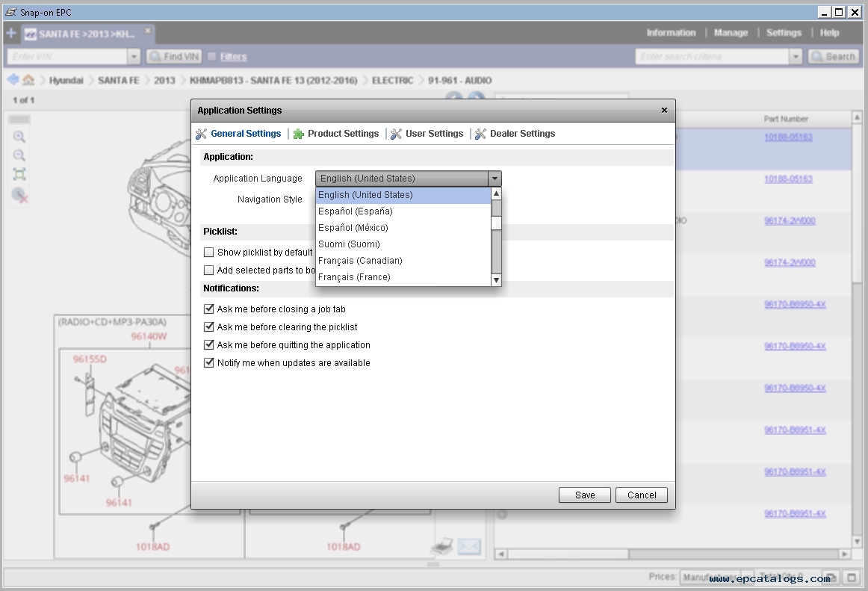Click the language list scroll-up arrow
Image resolution: width=868 pixels, height=591 pixels.
tap(497, 194)
